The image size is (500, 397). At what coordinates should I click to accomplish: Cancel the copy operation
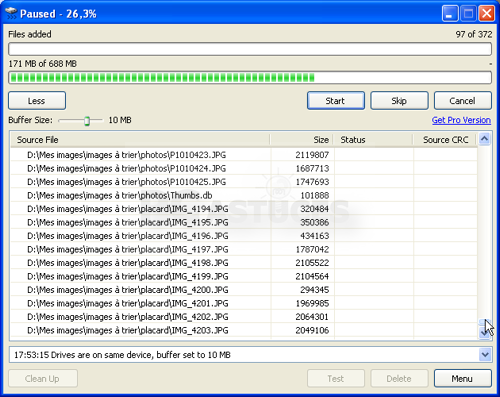point(462,101)
